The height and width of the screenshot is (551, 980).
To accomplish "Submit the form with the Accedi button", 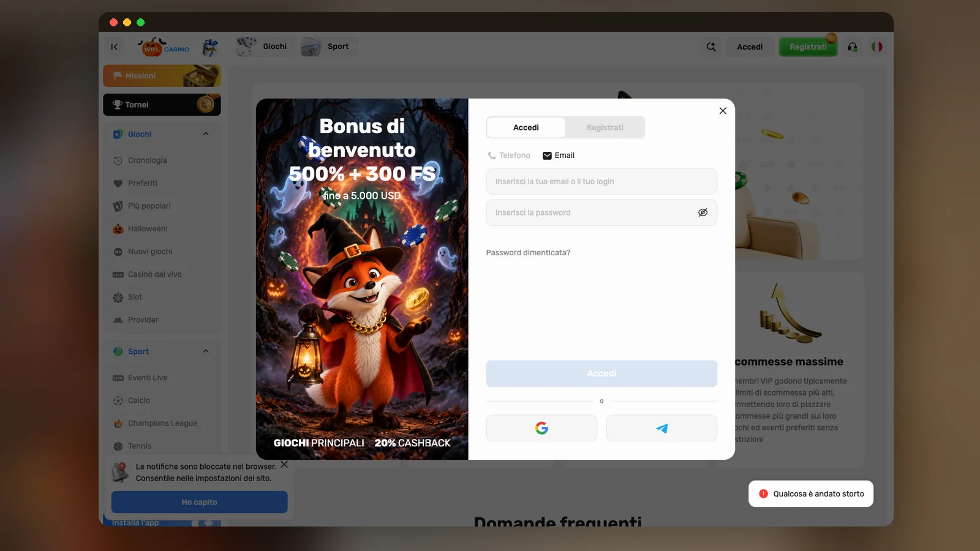I will (x=601, y=373).
